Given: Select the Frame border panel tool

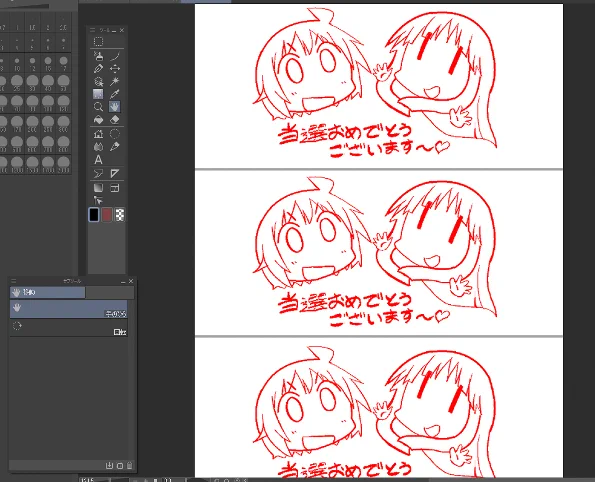Looking at the screenshot, I should (115, 188).
